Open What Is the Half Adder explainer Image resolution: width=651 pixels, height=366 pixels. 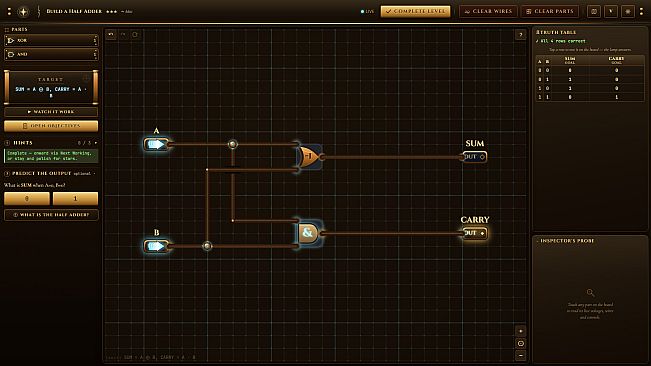51,215
